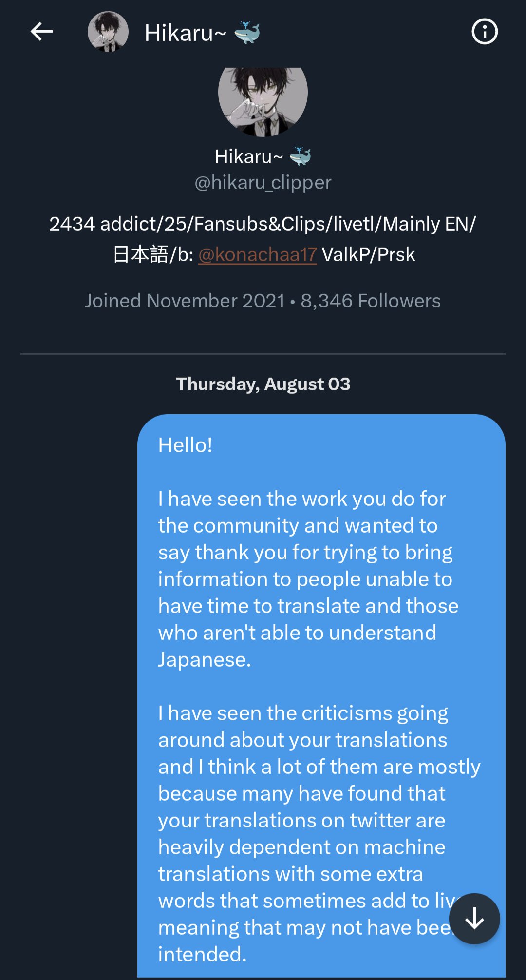Screen dimensions: 526x980
Task: Tap the whale emoji next to profile name
Action: [x=300, y=156]
